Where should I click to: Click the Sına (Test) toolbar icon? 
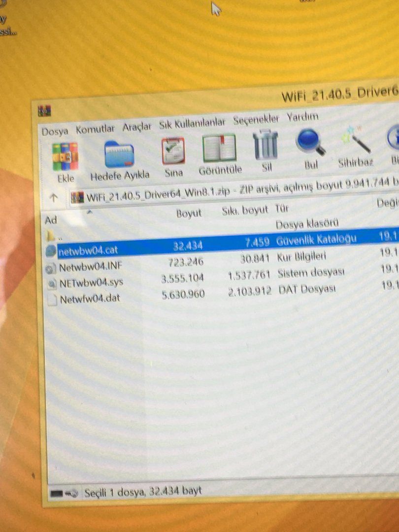(173, 151)
